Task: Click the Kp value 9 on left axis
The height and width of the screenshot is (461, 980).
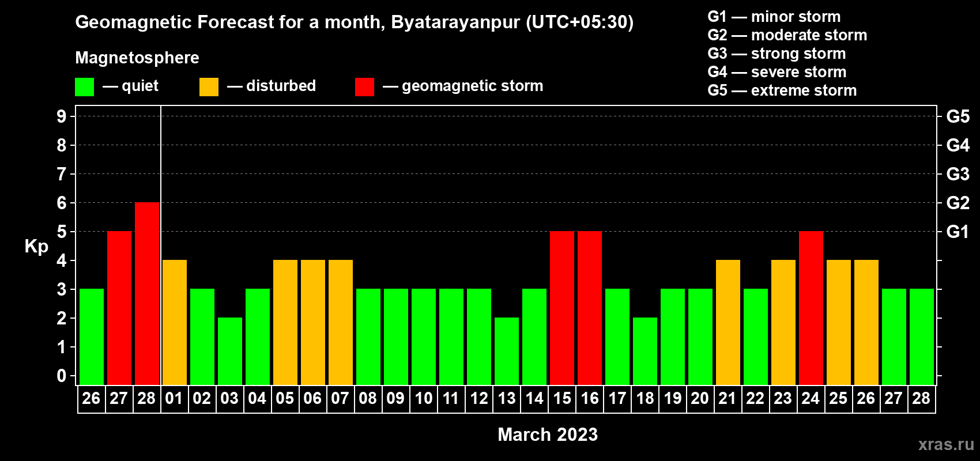Action: [62, 116]
